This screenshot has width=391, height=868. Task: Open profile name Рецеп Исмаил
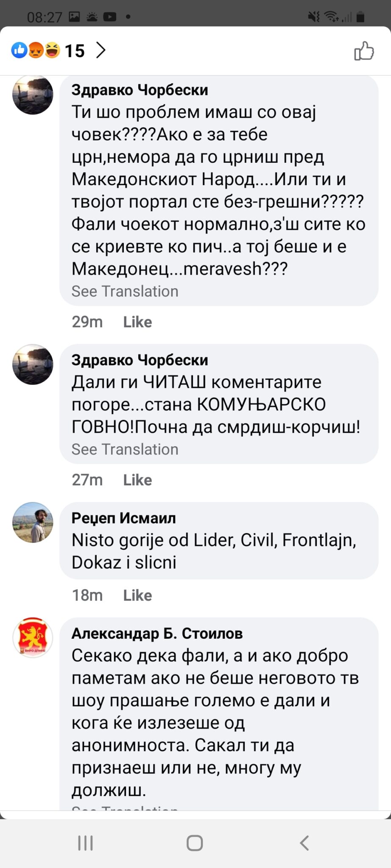pos(124,518)
